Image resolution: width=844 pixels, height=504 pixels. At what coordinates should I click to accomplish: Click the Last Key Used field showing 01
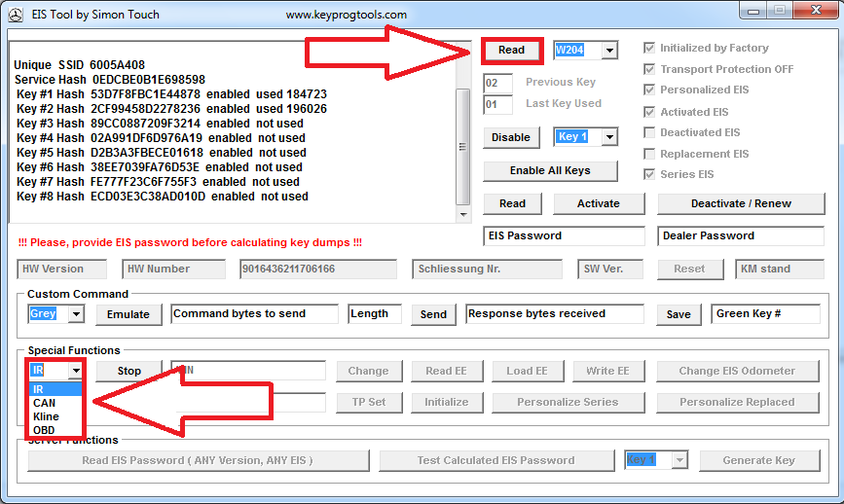tap(497, 104)
